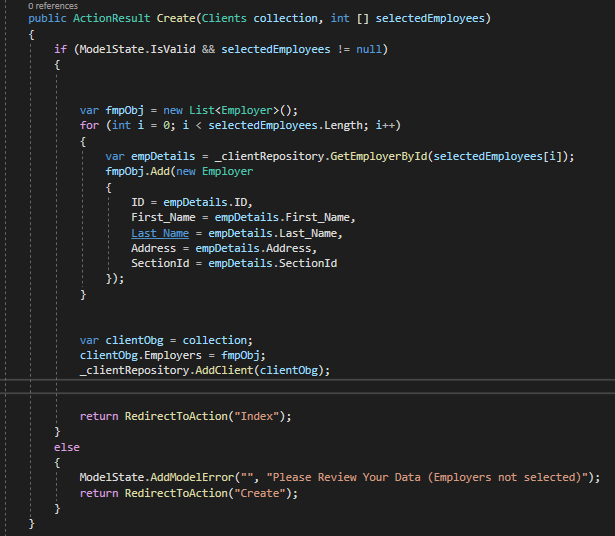The width and height of the screenshot is (615, 536).
Task: Click the 'ID = empDetails.ID' line
Action: coord(192,202)
